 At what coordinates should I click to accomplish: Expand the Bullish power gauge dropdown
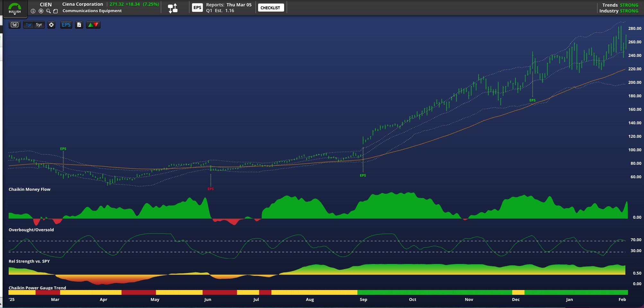15,9
